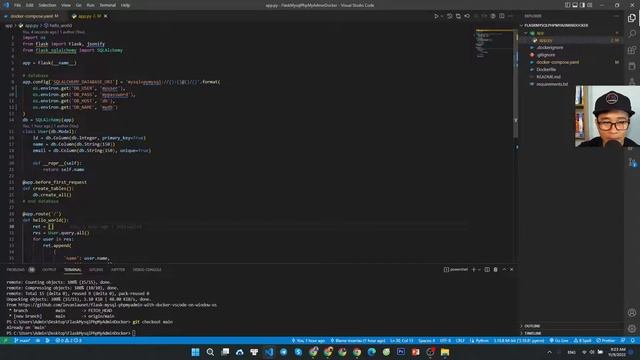Click the Split Editor icon in editor toolbar
The image size is (640, 360).
[x=502, y=16]
